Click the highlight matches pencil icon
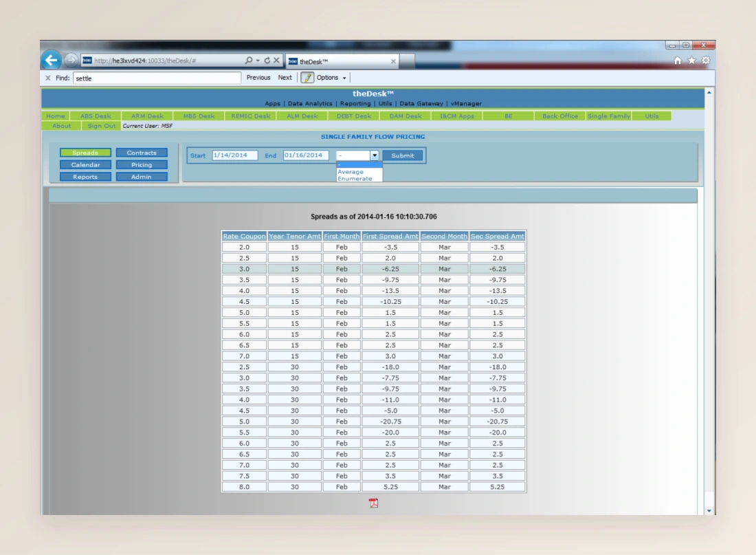This screenshot has height=555, width=756. pyautogui.click(x=307, y=77)
